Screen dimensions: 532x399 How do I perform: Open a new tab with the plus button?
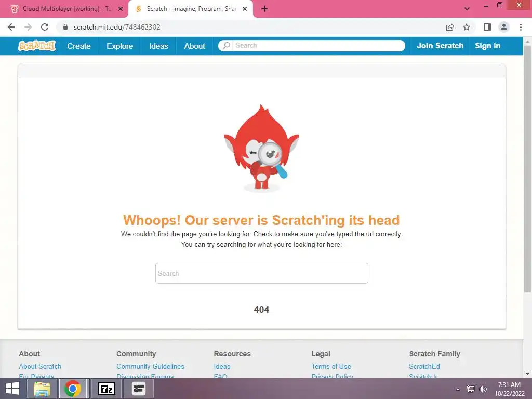264,9
